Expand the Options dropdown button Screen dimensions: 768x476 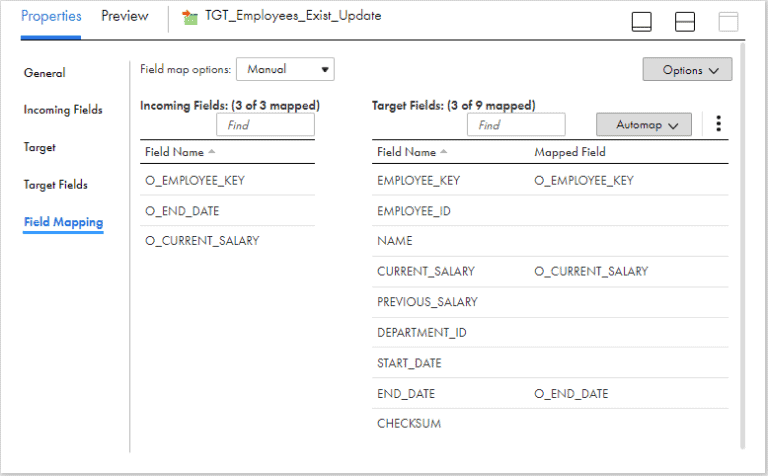pos(687,70)
